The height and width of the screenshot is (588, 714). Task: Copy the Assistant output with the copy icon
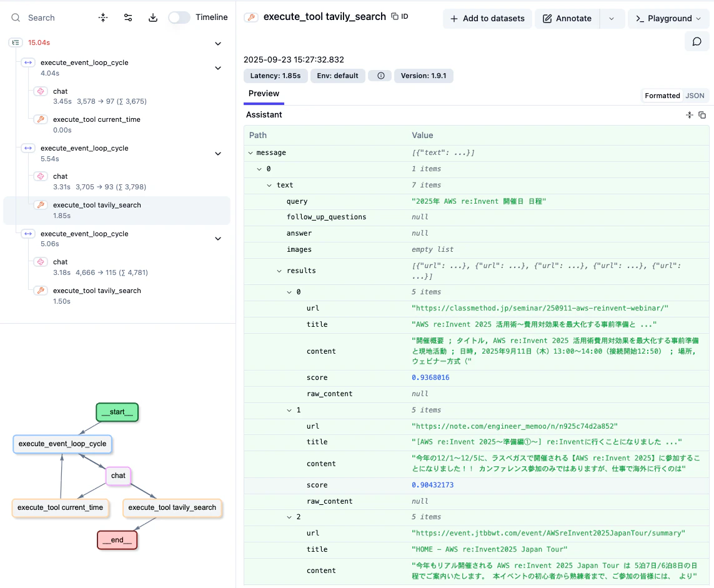702,115
